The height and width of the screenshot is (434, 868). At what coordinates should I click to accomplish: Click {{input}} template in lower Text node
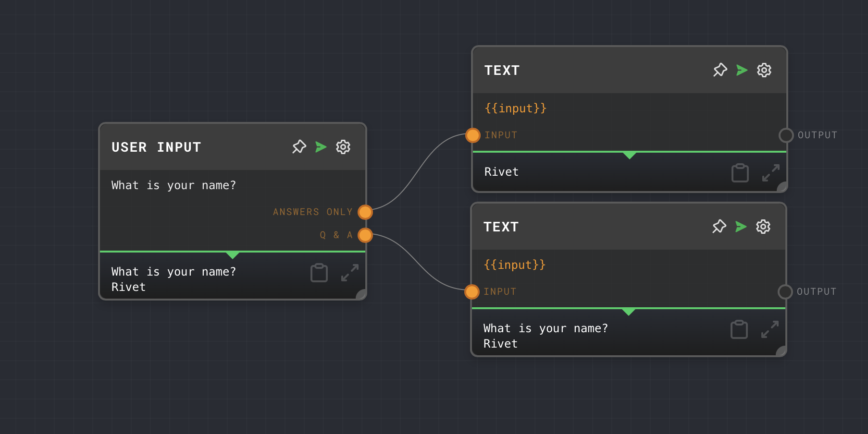pyautogui.click(x=514, y=265)
